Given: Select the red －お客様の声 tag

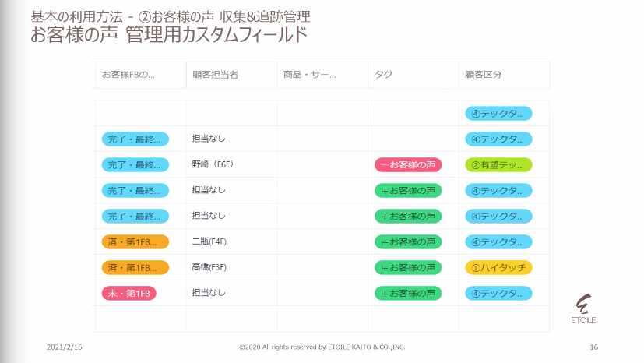Looking at the screenshot, I should [408, 164].
